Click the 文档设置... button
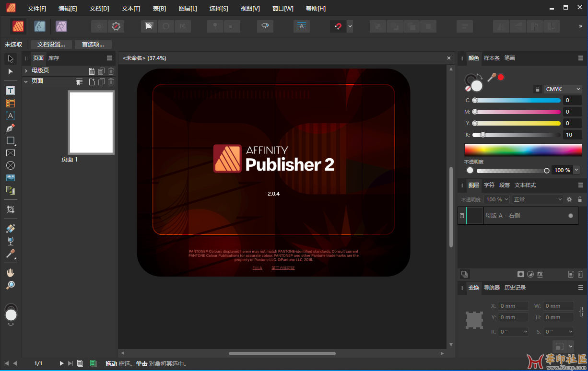 pos(51,45)
